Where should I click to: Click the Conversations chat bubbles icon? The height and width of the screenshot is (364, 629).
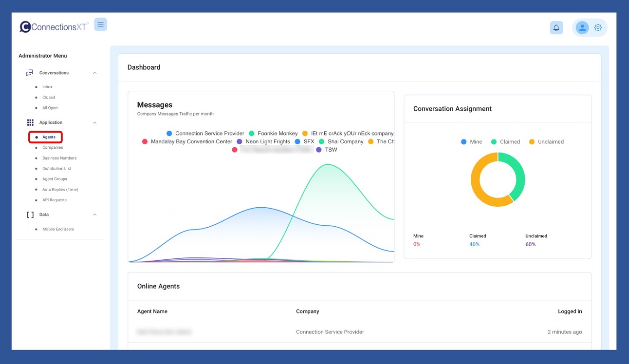(30, 73)
